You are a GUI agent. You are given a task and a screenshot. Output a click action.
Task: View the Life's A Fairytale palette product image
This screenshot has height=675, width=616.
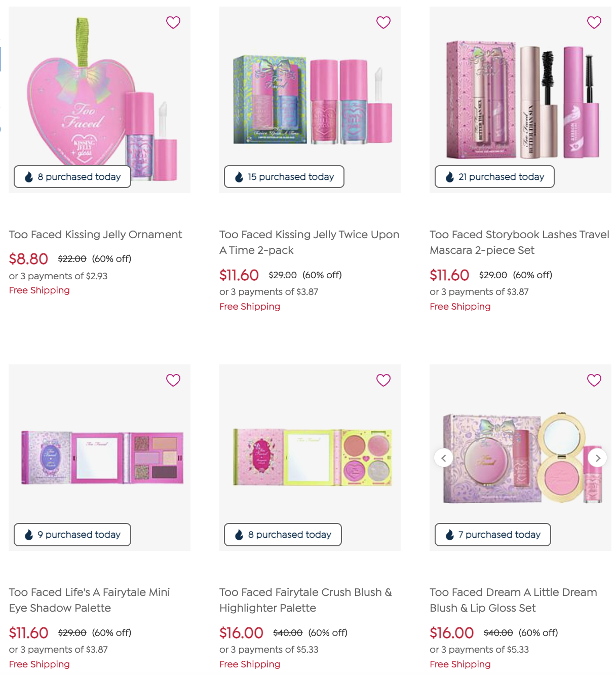pyautogui.click(x=100, y=458)
